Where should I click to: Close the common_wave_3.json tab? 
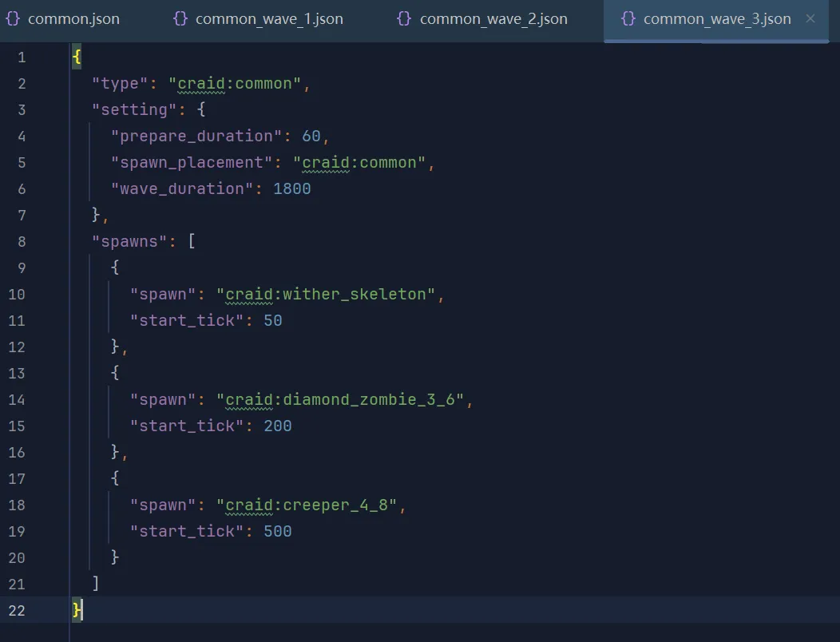pos(810,18)
